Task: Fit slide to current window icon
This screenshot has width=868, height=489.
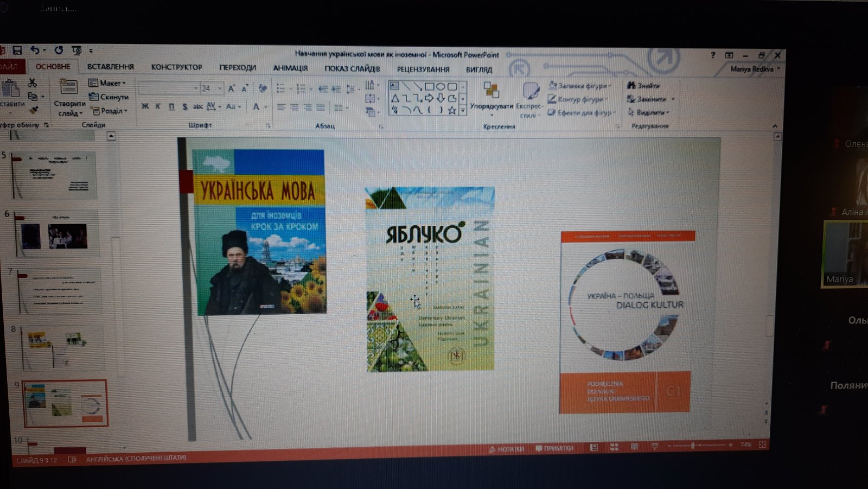Action: pos(762,444)
